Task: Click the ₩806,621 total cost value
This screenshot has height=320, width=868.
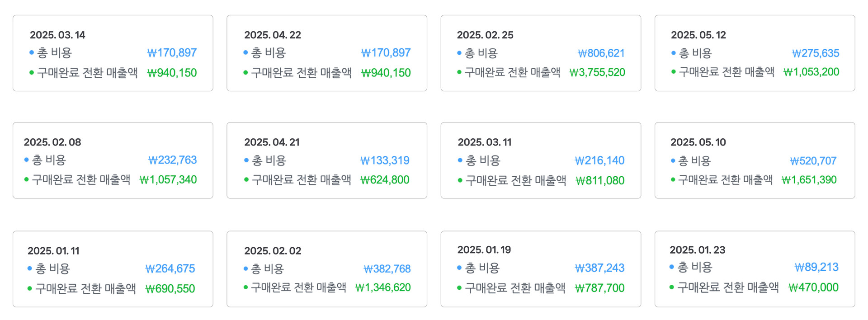Action: 601,53
